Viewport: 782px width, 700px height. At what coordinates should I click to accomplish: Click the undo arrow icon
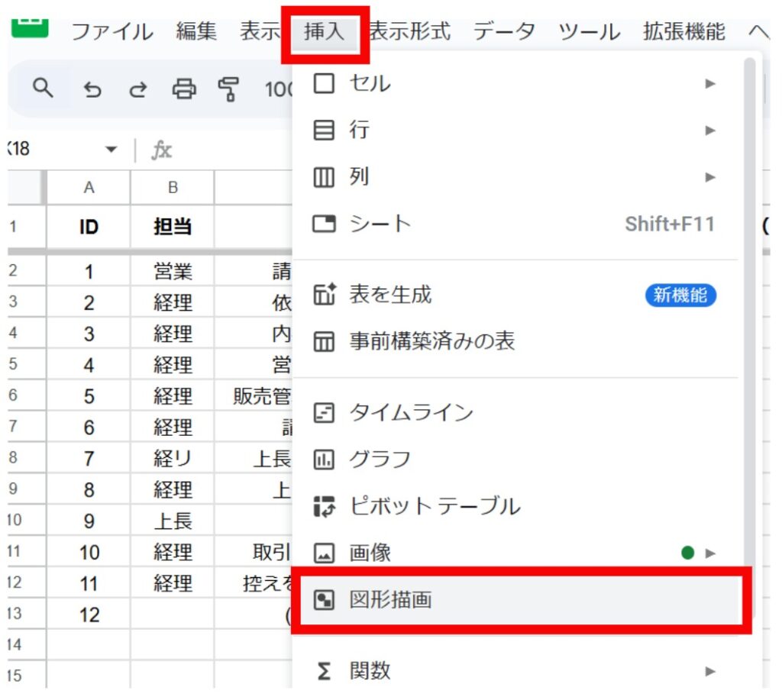[x=92, y=91]
